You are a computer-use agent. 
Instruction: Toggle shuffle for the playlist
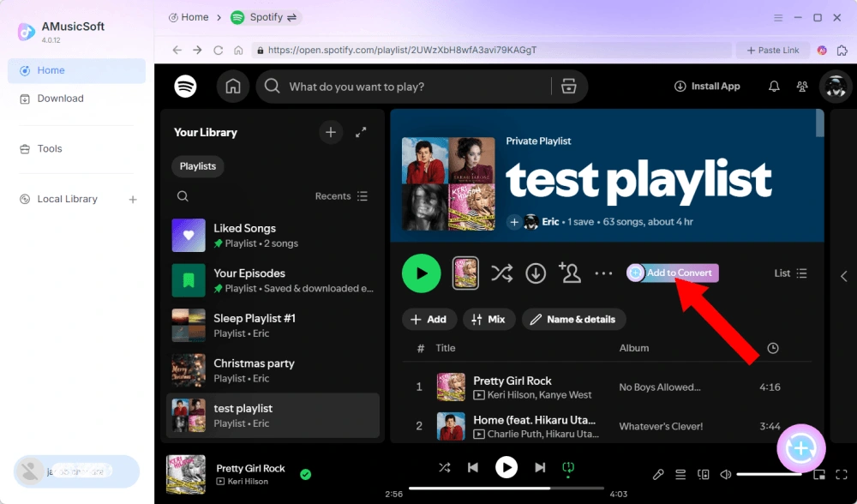501,273
